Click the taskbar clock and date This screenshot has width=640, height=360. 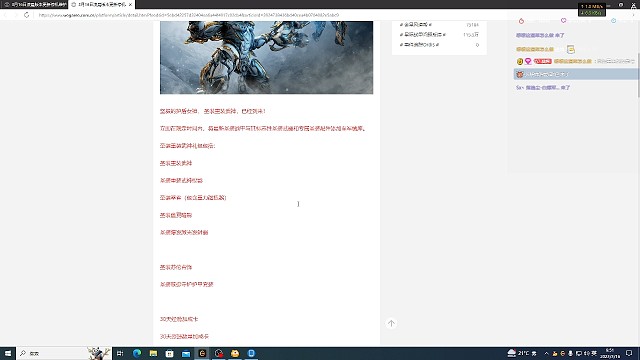(x=609, y=353)
